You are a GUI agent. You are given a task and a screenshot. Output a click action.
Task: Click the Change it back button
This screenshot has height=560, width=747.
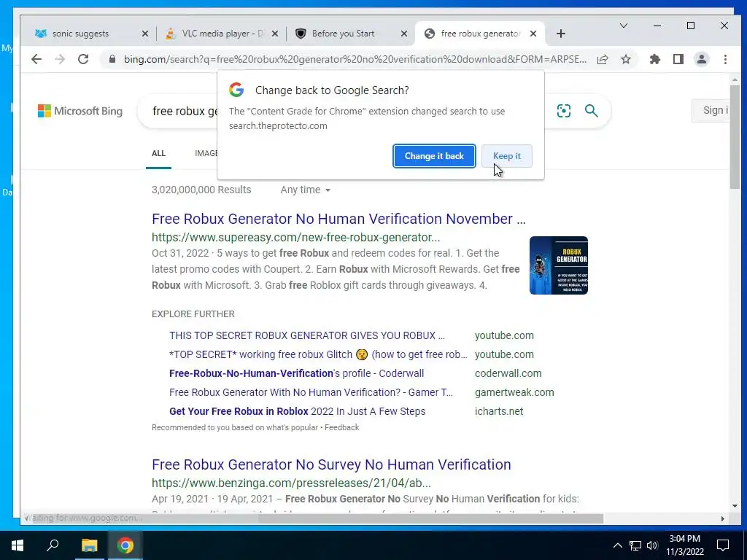click(434, 156)
